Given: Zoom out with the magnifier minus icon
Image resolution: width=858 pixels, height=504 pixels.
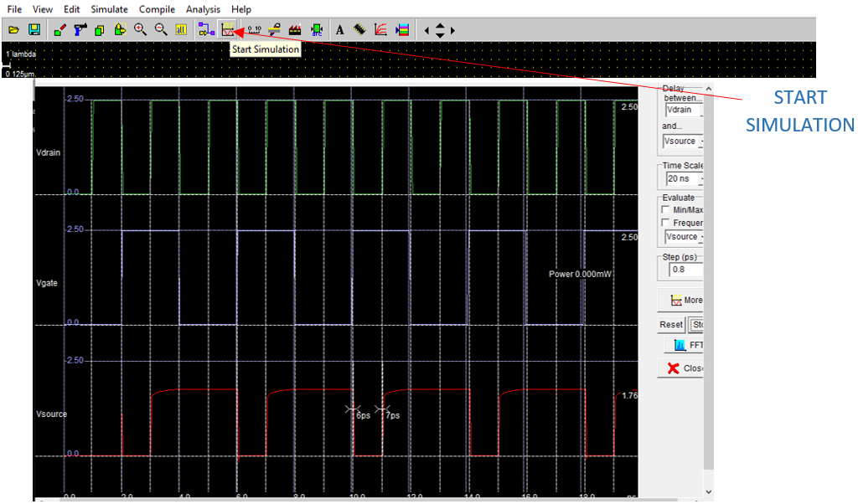Looking at the screenshot, I should 160,30.
